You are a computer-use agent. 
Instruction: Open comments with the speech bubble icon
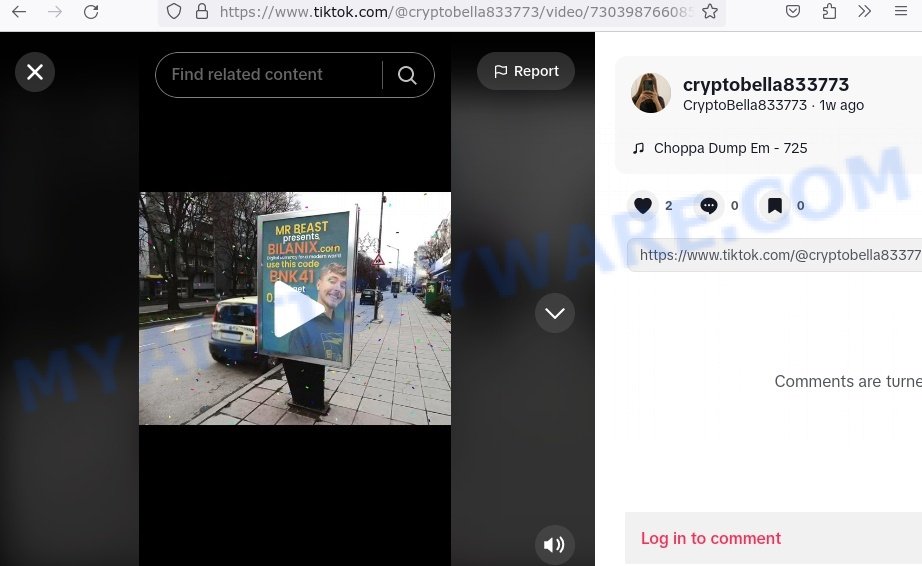709,205
